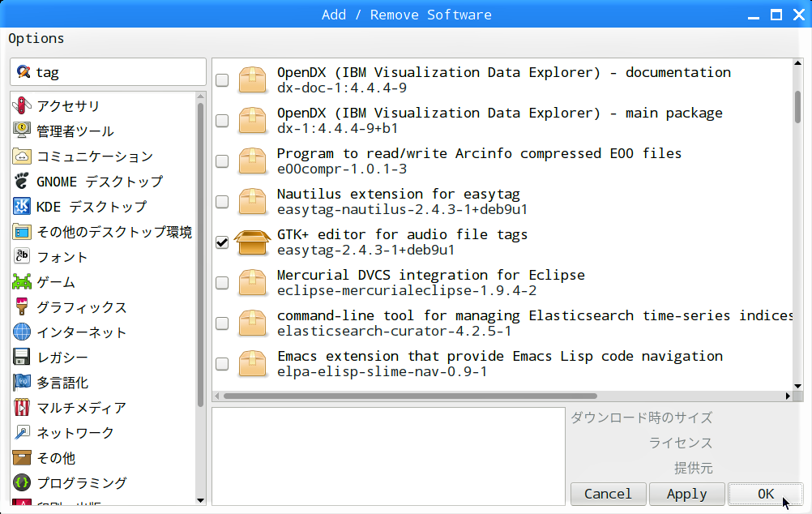The width and height of the screenshot is (812, 514).
Task: Click the package icon for e00compr
Action: point(252,161)
